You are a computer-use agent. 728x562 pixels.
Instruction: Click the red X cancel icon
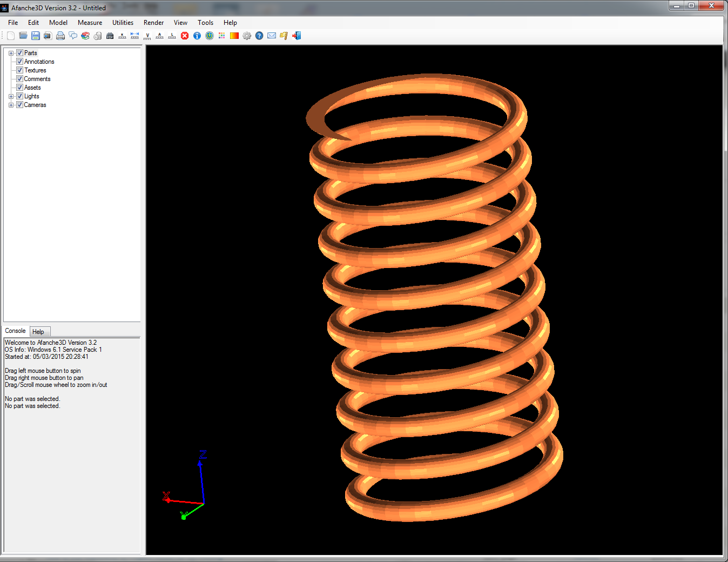click(x=185, y=36)
